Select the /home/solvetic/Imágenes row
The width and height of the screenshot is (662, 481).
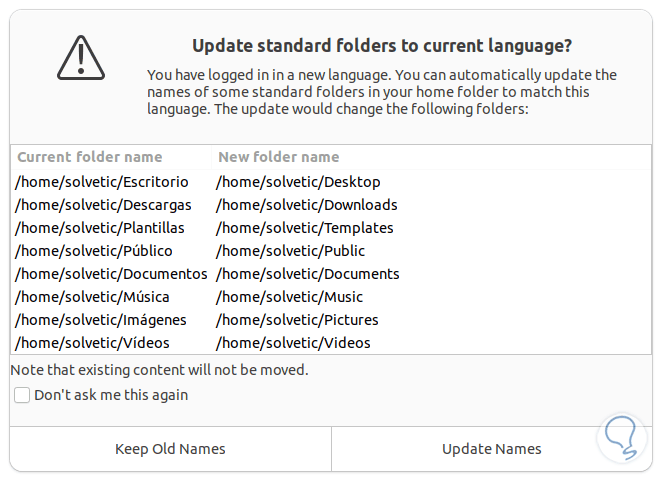(x=101, y=320)
